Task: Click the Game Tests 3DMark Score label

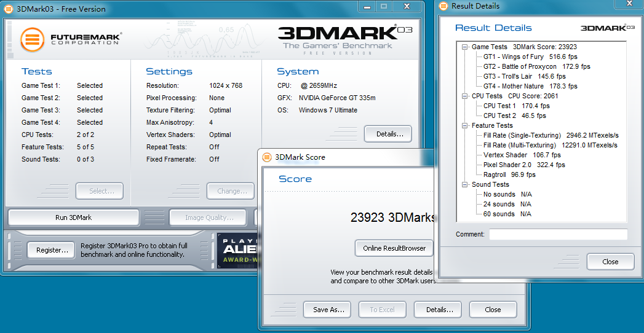Action: [x=524, y=47]
